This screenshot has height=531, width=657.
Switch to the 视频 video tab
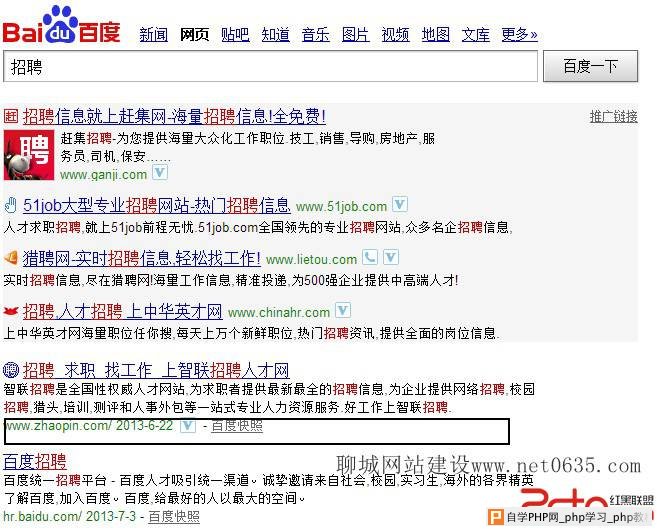coord(395,34)
